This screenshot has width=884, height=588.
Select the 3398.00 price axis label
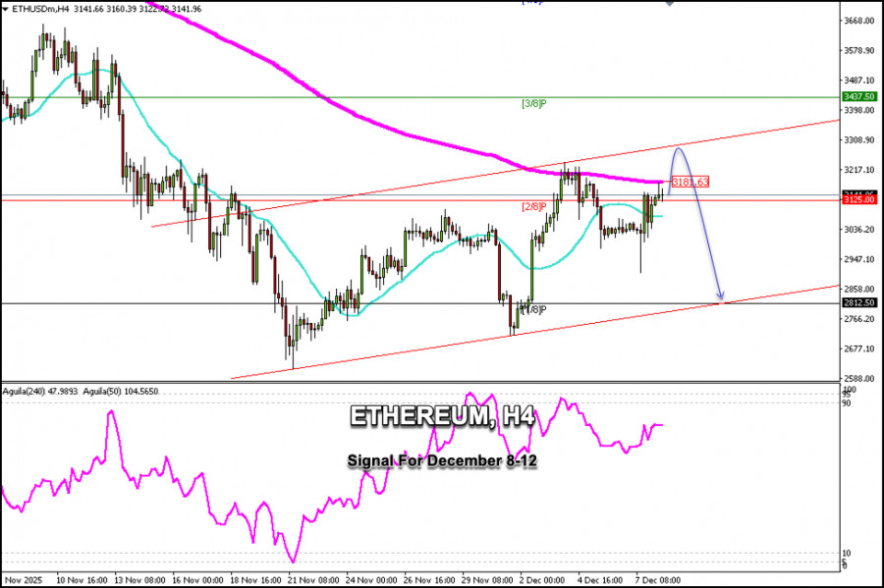pyautogui.click(x=859, y=110)
